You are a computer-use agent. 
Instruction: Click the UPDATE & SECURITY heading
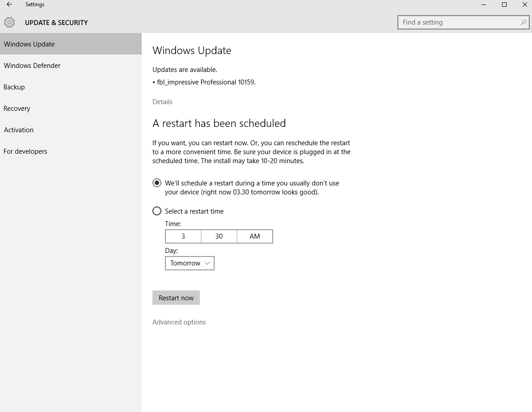tap(56, 23)
